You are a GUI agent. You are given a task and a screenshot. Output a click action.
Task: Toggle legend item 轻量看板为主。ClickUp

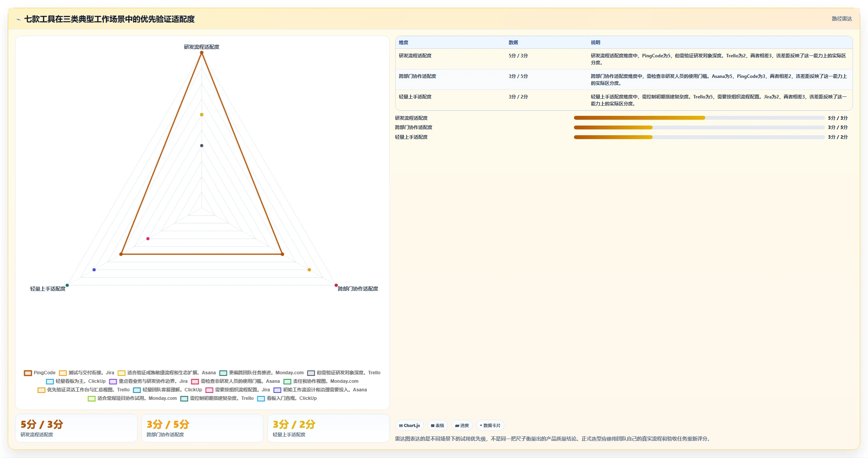point(76,381)
